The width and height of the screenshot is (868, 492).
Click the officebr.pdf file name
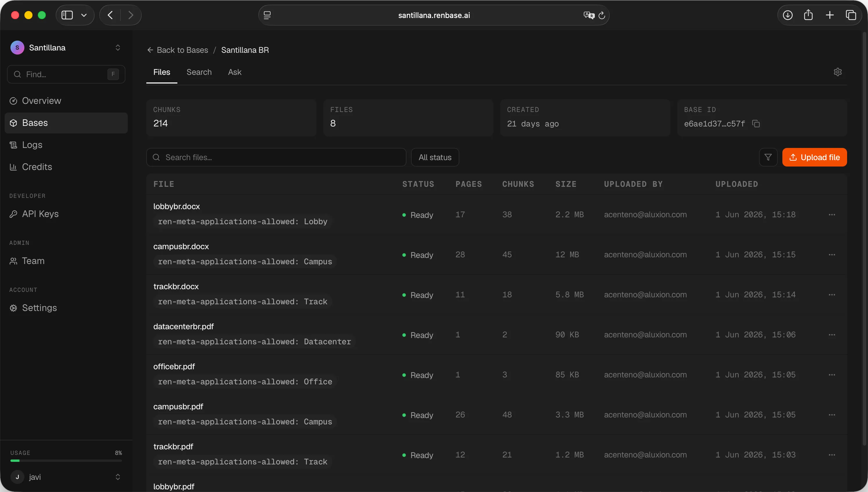(x=174, y=366)
